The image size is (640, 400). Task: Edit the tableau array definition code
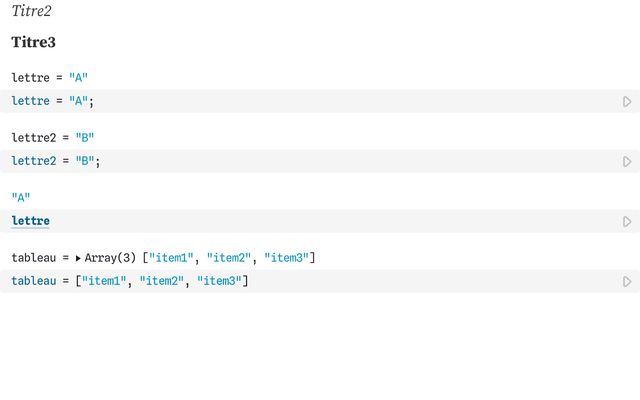point(400,281)
